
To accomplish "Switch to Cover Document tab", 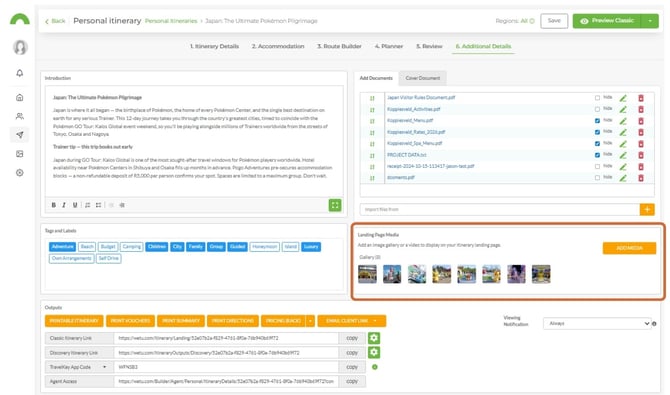I will [423, 78].
